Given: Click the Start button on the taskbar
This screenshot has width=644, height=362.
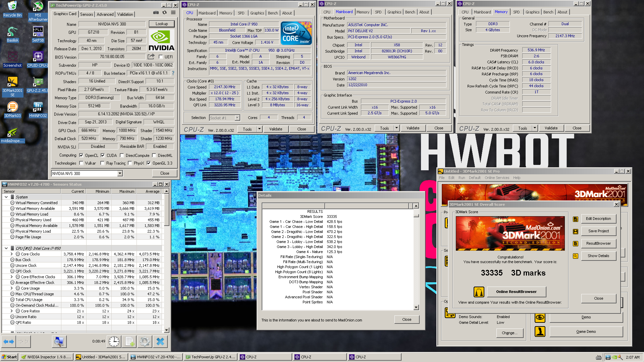Looking at the screenshot, I should [9, 357].
